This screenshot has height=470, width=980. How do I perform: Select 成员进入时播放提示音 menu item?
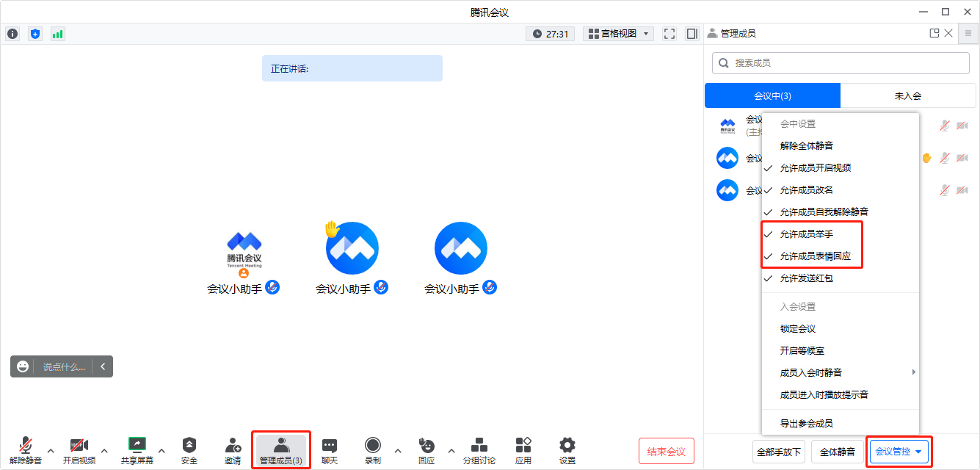click(841, 394)
